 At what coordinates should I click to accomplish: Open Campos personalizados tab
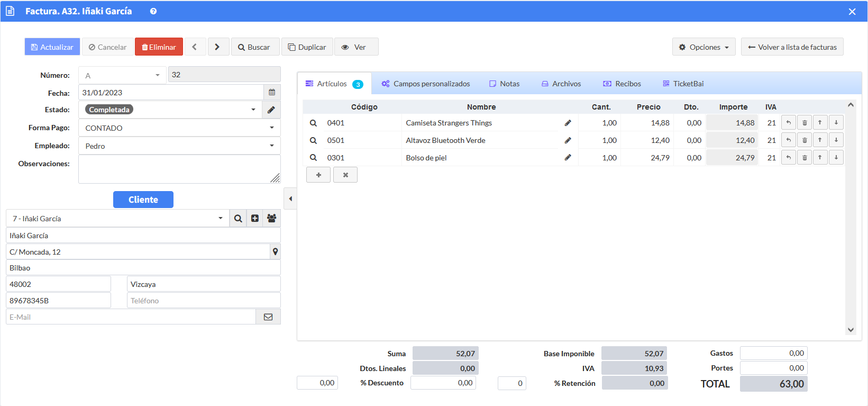click(x=426, y=84)
